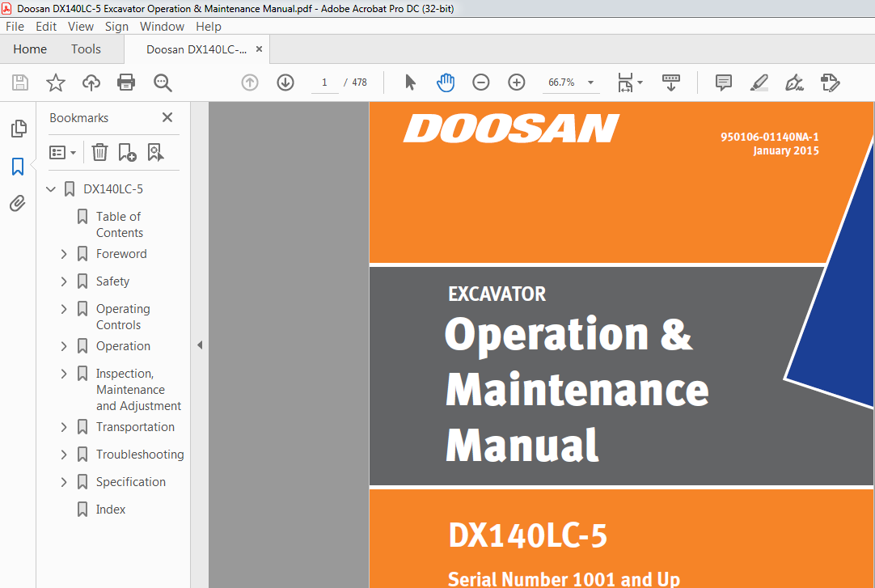Image resolution: width=875 pixels, height=588 pixels.
Task: Go to the Specification bookmark
Action: pyautogui.click(x=130, y=481)
